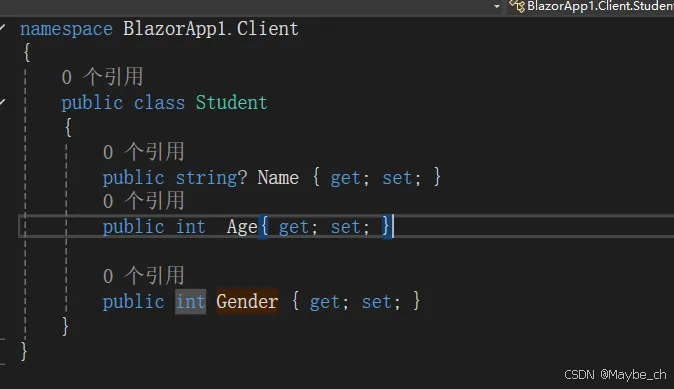The image size is (674, 389).
Task: Click the "string?" type keyword
Action: (x=211, y=178)
